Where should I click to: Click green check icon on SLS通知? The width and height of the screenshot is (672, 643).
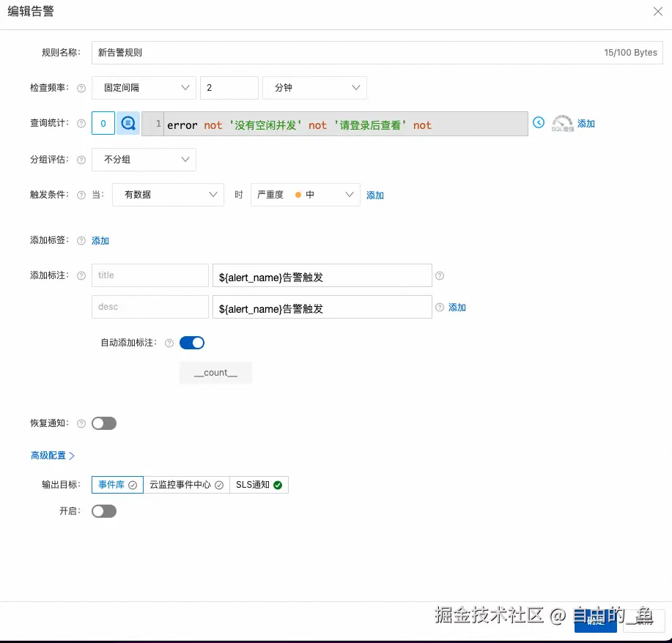278,485
